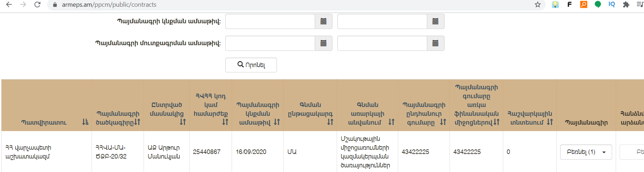Expand the Բեռնել (1) dropdown
Image resolution: width=644 pixels, height=172 pixels.
586,152
